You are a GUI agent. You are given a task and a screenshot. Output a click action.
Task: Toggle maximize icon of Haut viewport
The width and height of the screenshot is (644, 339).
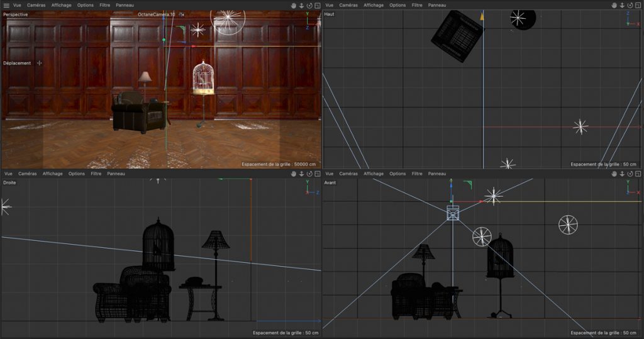point(638,5)
